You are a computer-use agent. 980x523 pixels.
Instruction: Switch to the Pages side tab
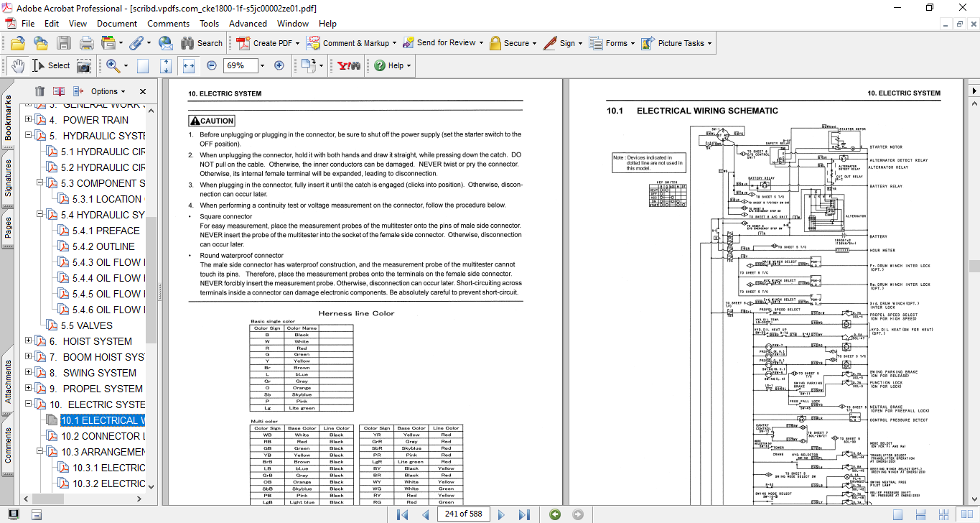(x=8, y=227)
